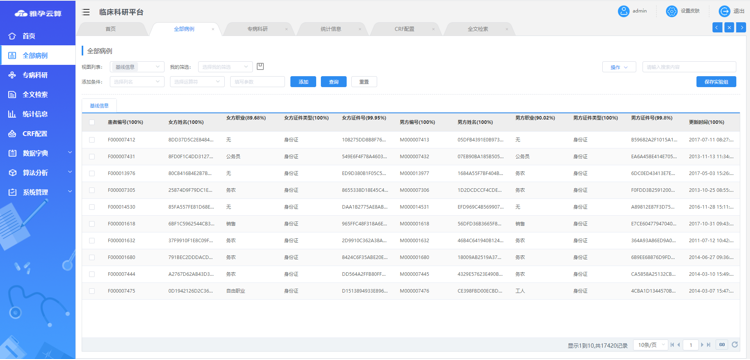Click the refresh icon in table footer
This screenshot has width=750, height=360.
(735, 344)
